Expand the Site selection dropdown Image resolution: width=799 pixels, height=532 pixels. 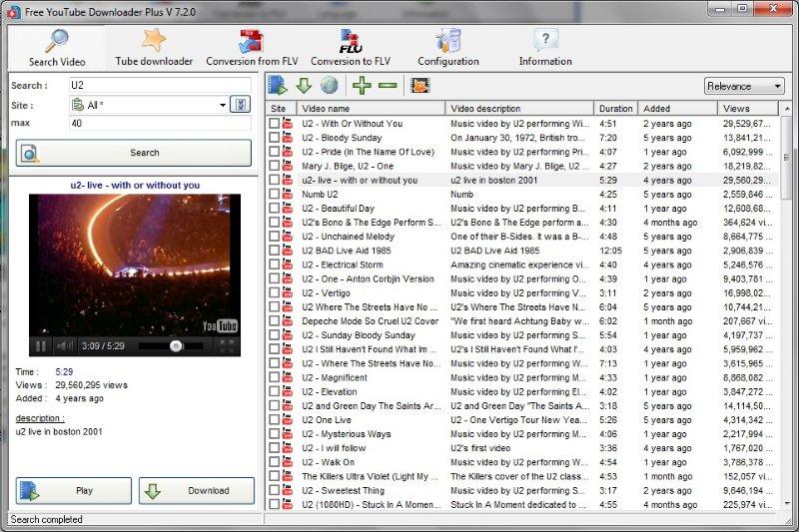coord(223,105)
